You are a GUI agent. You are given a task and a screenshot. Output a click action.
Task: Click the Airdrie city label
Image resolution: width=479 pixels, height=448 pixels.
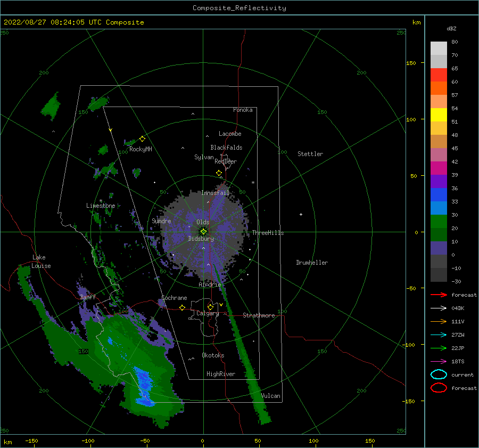click(x=210, y=284)
